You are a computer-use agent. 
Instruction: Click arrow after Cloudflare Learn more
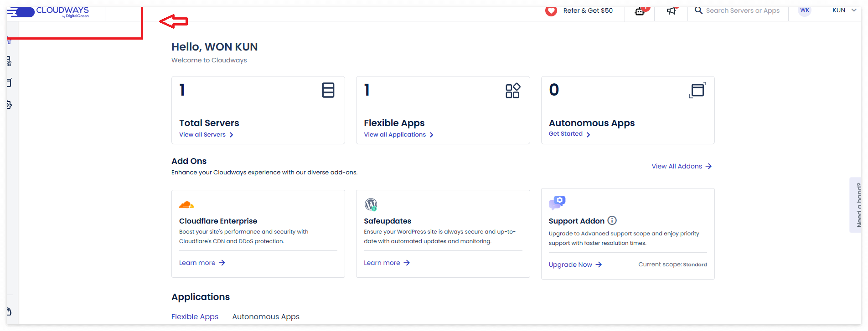coord(222,263)
